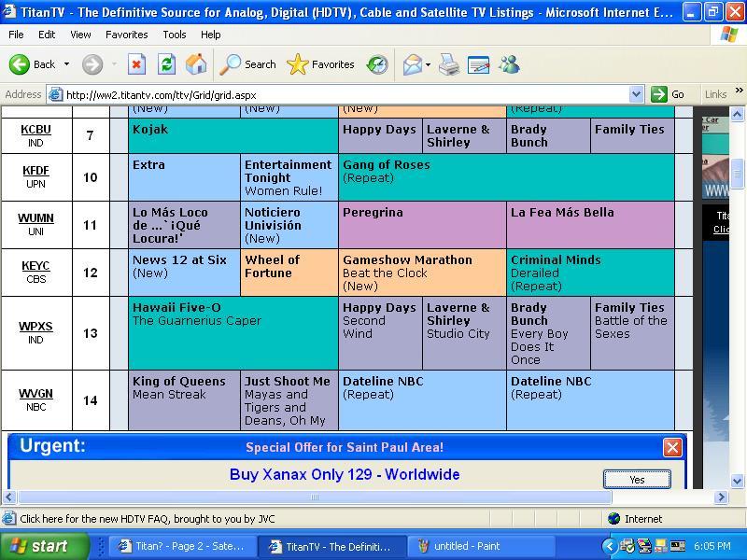Open the History clock icon
747x560 pixels.
[x=377, y=64]
